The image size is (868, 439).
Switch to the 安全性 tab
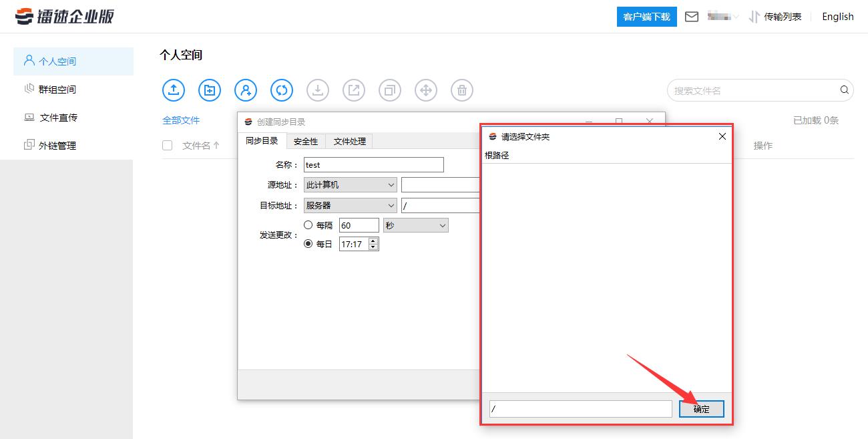[306, 141]
